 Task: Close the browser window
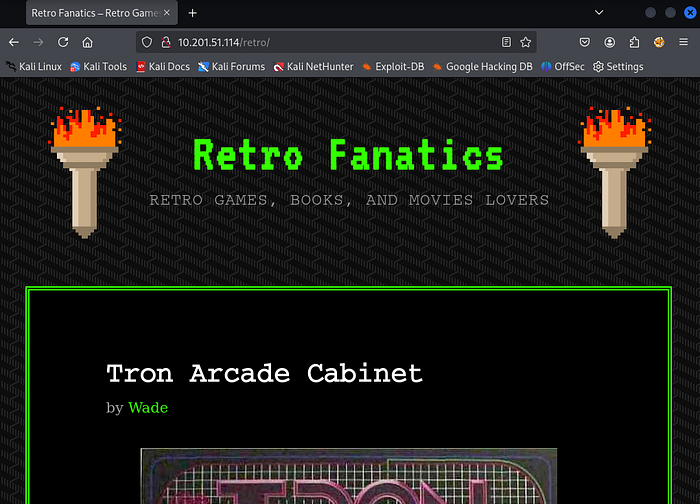coord(690,13)
